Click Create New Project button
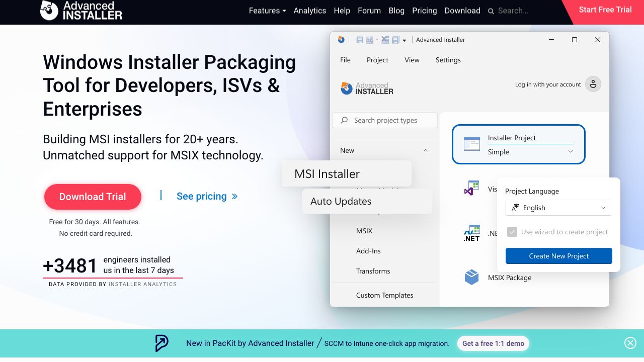The height and width of the screenshot is (362, 644). coord(558,256)
